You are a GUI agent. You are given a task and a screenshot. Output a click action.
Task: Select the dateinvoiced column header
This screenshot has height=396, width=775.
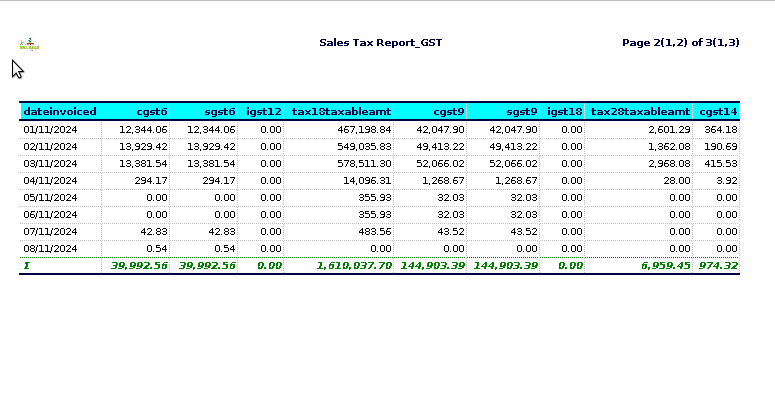(x=60, y=112)
